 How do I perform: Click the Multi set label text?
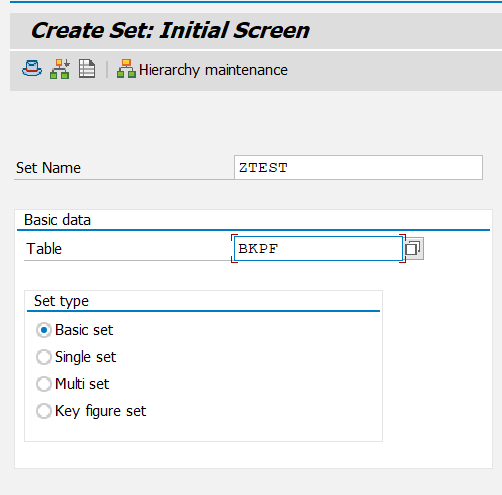[82, 384]
